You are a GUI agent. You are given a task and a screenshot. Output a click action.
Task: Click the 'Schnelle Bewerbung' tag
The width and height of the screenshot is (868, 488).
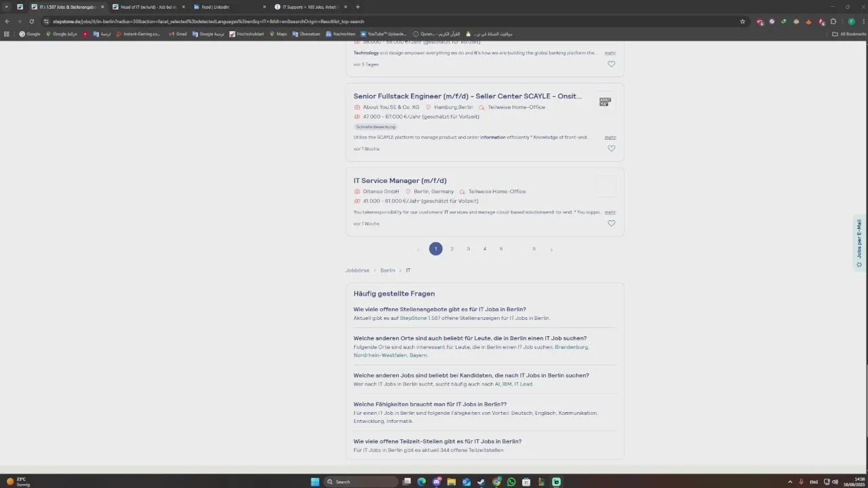pos(376,127)
